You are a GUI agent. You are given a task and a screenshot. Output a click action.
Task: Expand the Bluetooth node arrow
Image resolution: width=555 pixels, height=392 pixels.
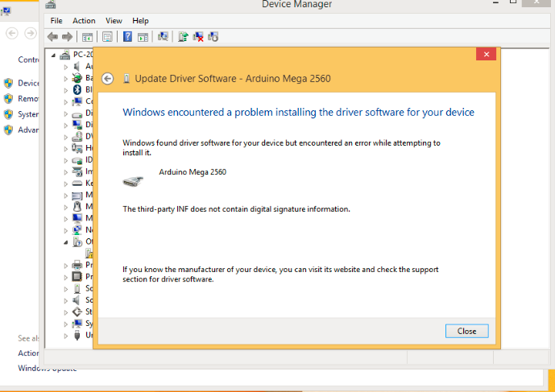pos(66,90)
